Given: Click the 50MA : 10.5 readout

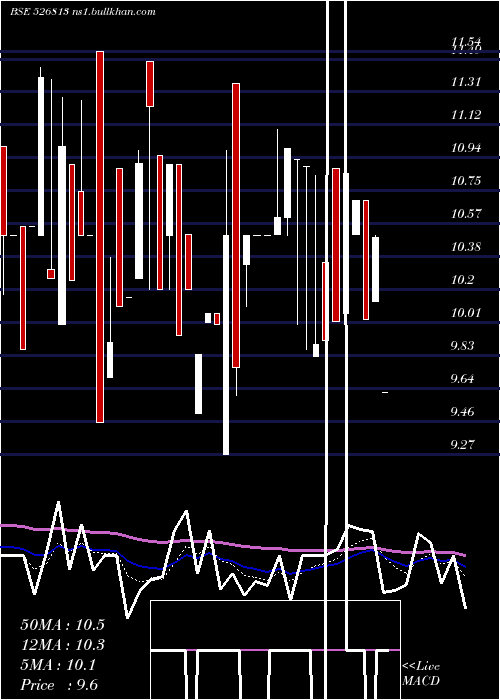Looking at the screenshot, I should pyautogui.click(x=62, y=625).
